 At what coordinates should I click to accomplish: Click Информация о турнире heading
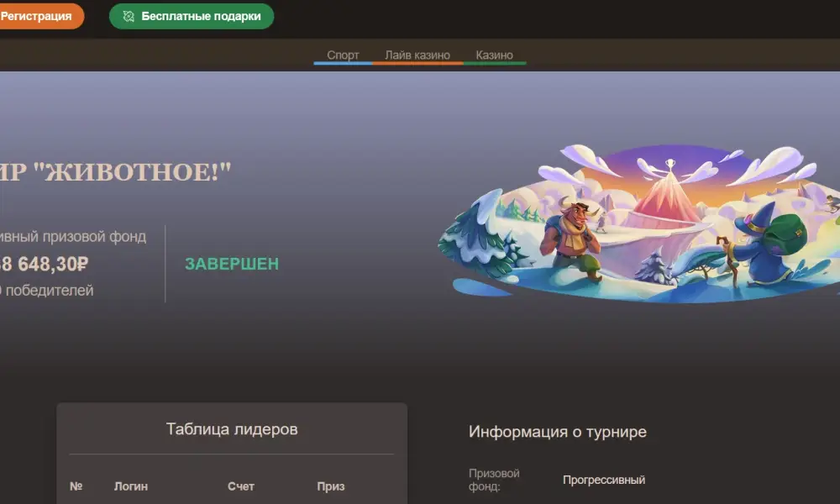click(558, 432)
